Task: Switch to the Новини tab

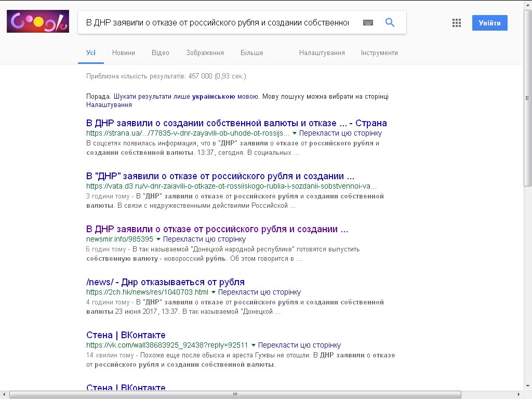Action: [x=123, y=53]
